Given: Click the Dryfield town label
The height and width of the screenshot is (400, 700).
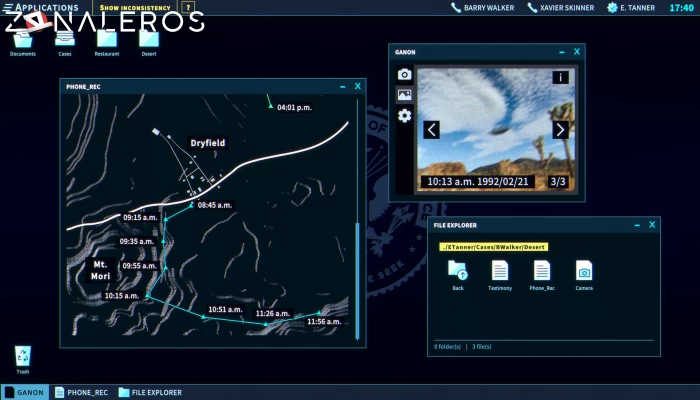Looking at the screenshot, I should pyautogui.click(x=208, y=143).
